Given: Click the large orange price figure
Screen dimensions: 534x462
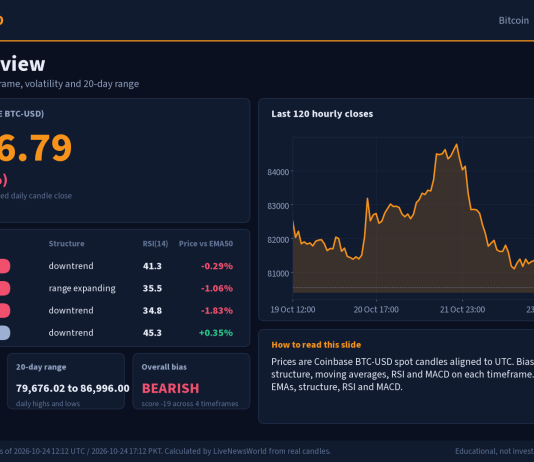Looking at the screenshot, I should click(35, 147).
